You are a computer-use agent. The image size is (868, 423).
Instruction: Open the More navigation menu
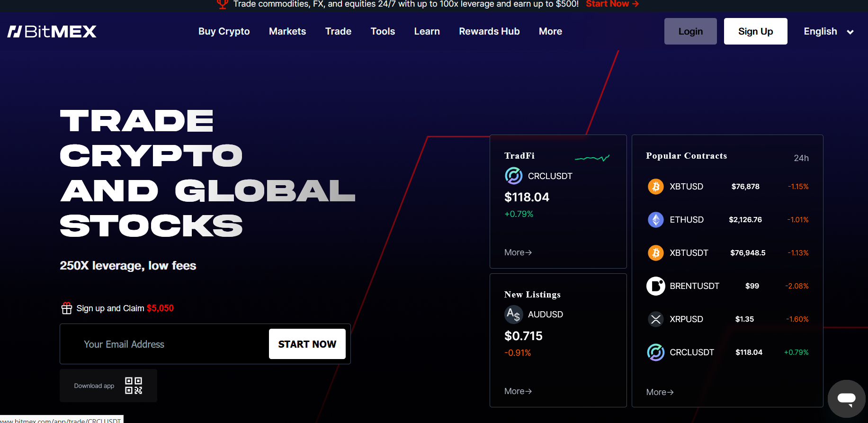[x=550, y=31]
